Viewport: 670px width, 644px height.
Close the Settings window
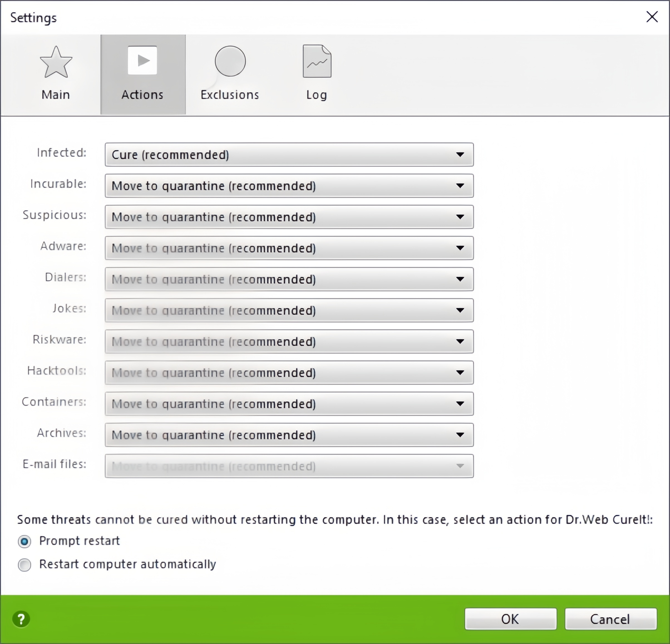click(x=652, y=17)
